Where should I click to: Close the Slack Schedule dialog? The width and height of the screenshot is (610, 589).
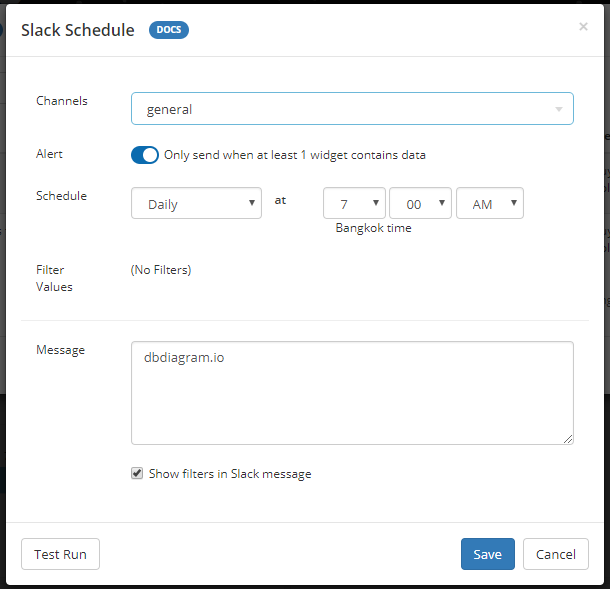pyautogui.click(x=583, y=27)
